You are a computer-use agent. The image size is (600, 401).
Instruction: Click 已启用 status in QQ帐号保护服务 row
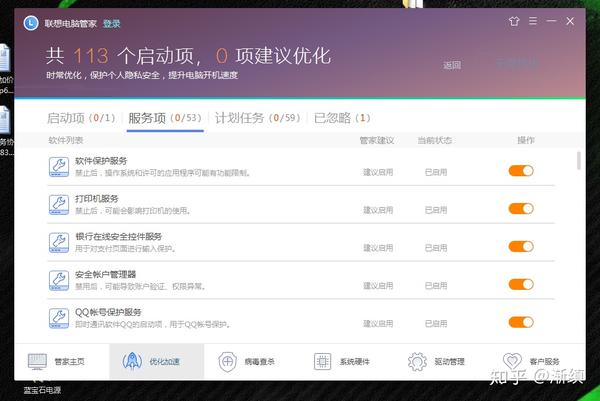(x=436, y=324)
